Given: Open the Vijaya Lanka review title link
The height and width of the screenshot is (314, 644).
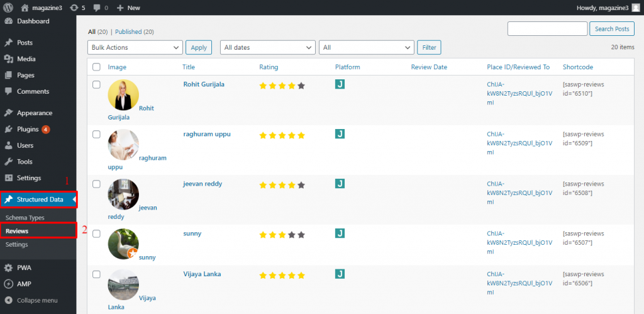Looking at the screenshot, I should [x=202, y=274].
